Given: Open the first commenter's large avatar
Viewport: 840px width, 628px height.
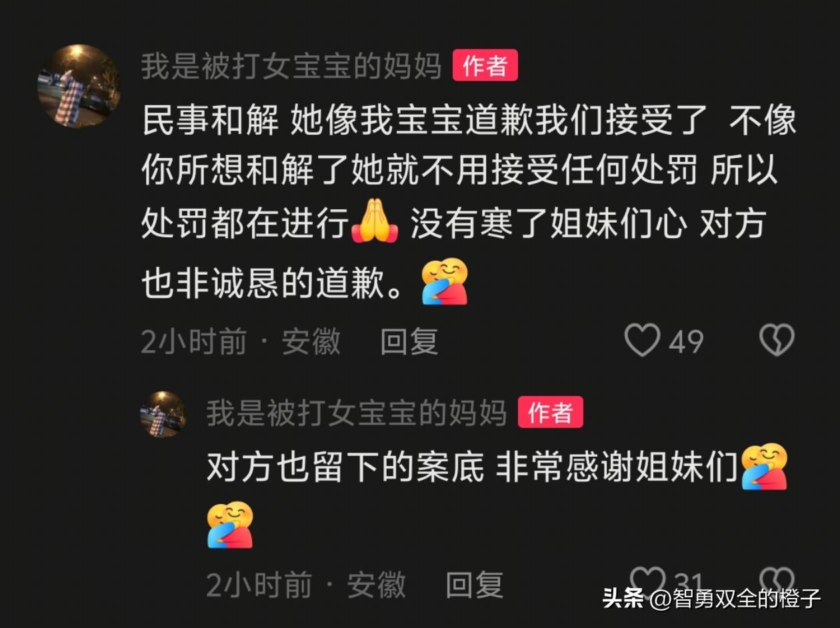Looking at the screenshot, I should click(79, 86).
